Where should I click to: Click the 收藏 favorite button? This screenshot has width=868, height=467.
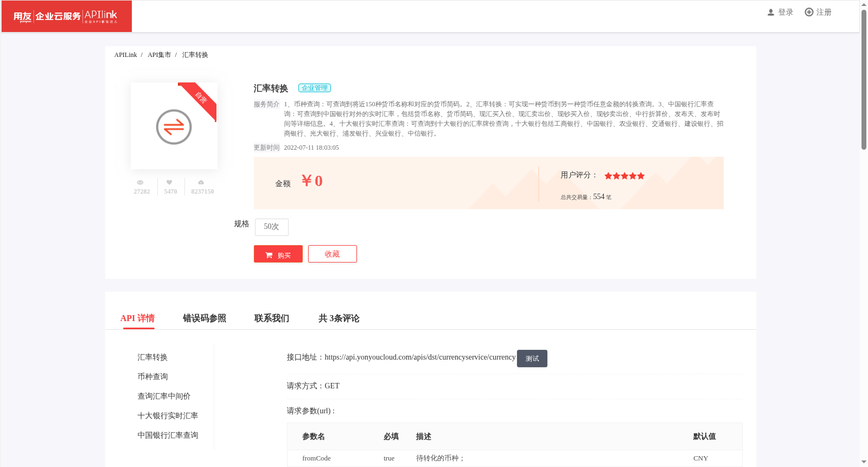[333, 254]
